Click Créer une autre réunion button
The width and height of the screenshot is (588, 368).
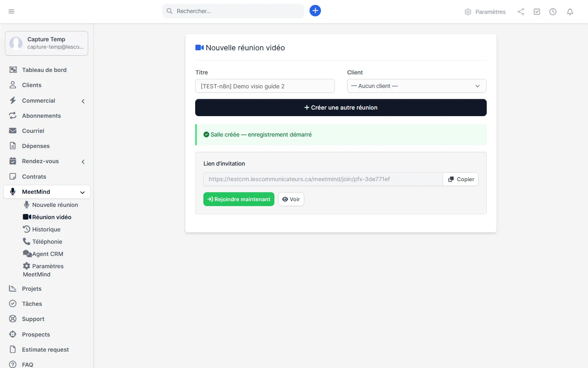click(x=341, y=108)
